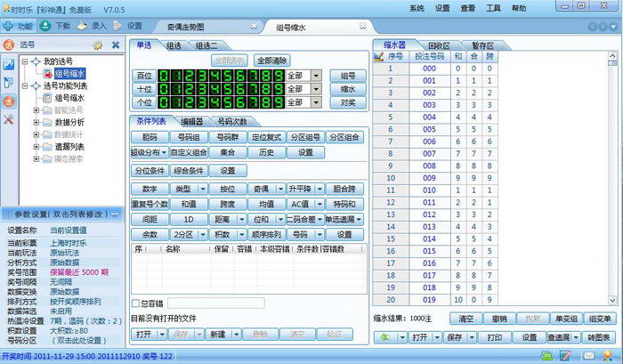Click the chart icon in left sidebar
Image resolution: width=623 pixels, height=364 pixels.
9,63
